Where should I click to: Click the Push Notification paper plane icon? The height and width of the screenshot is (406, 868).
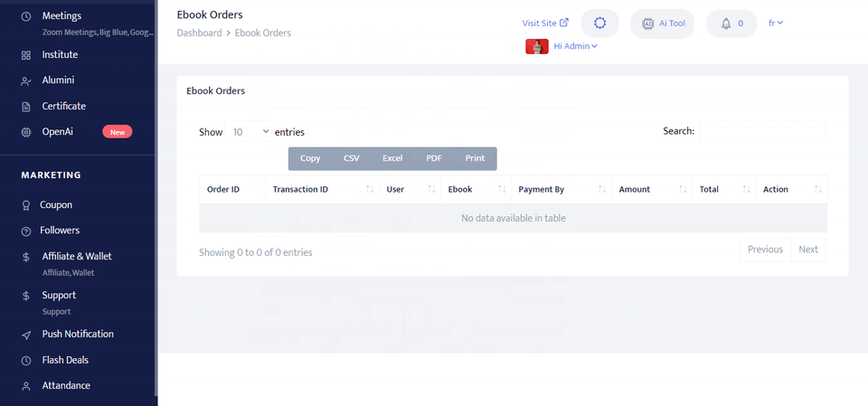click(x=26, y=335)
